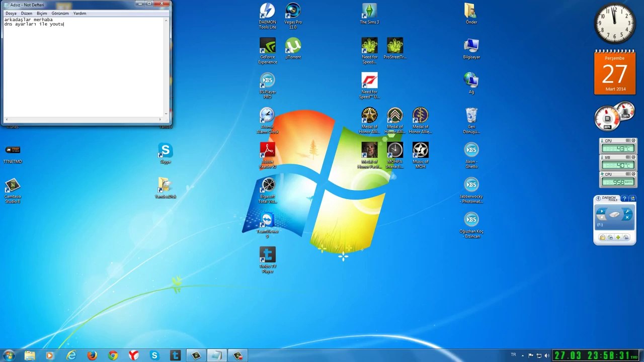Select the µTorrent desktop icon
644x362 pixels.
[x=293, y=48]
